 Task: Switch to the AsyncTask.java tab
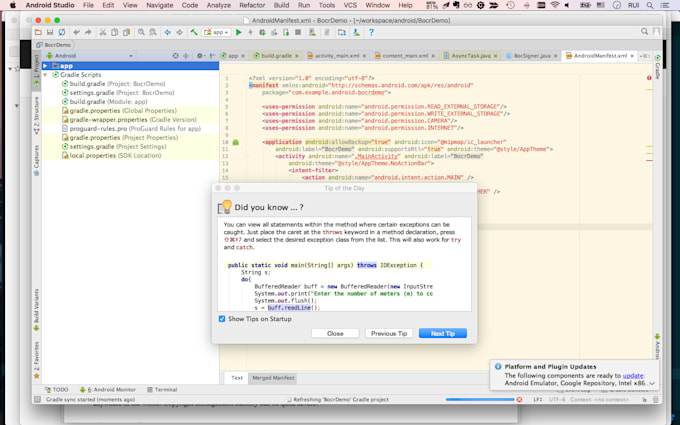pyautogui.click(x=471, y=56)
